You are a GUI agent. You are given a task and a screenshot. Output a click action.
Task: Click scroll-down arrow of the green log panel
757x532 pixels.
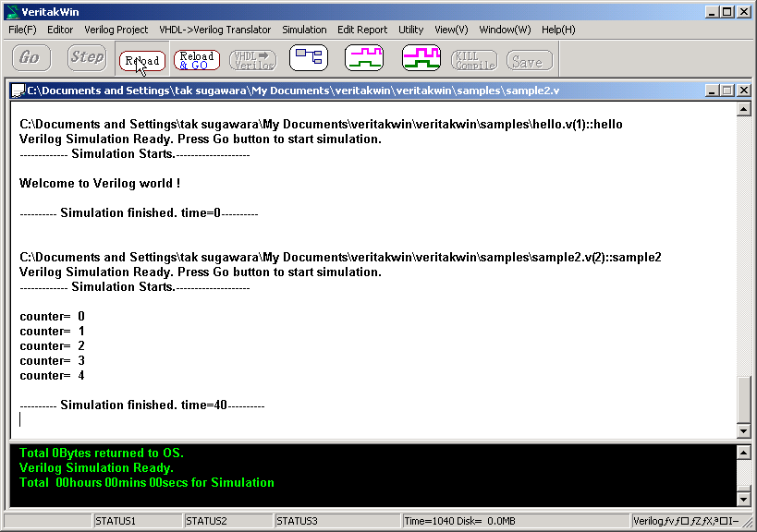pos(743,499)
